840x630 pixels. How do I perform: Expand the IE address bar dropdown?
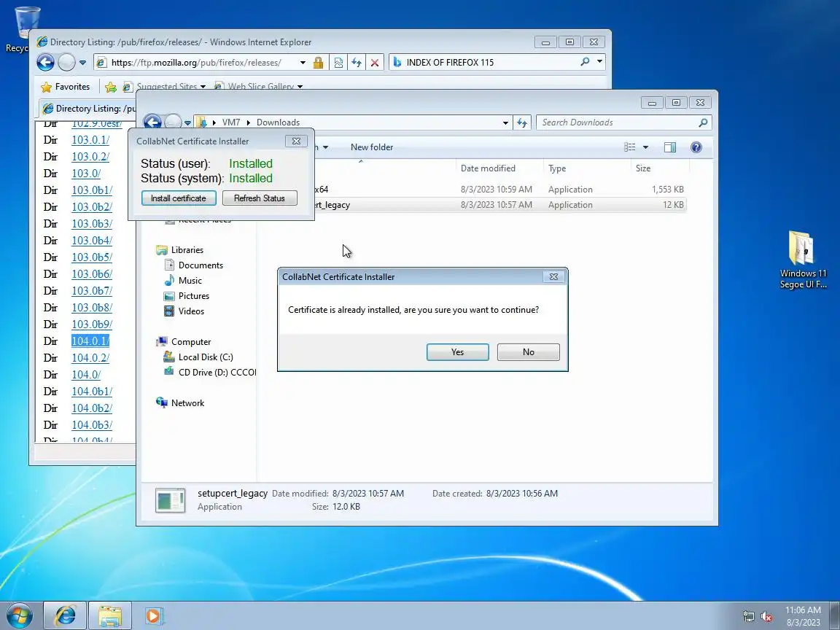[303, 63]
